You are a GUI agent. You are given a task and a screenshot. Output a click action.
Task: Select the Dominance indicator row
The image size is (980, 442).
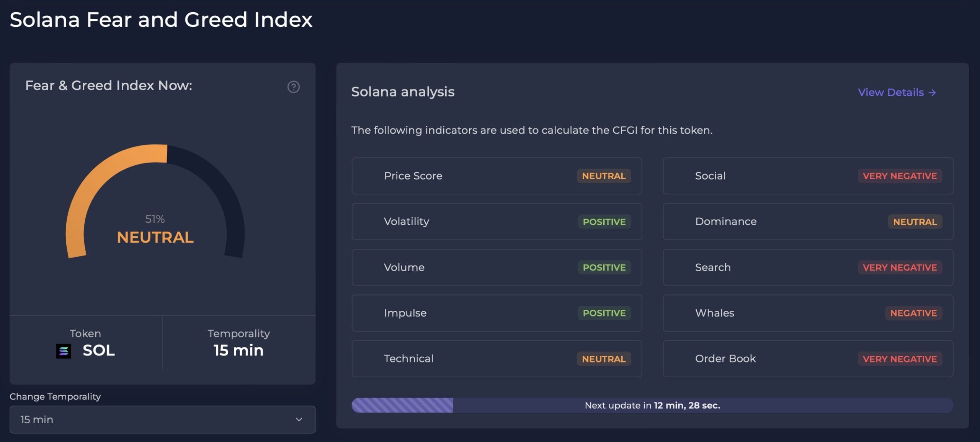tap(808, 221)
